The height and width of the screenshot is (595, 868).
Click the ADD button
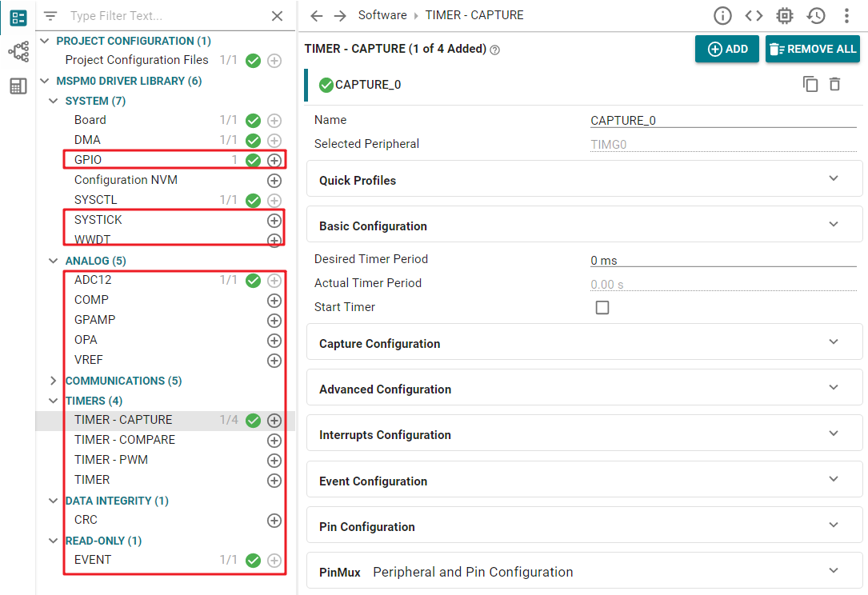click(727, 49)
